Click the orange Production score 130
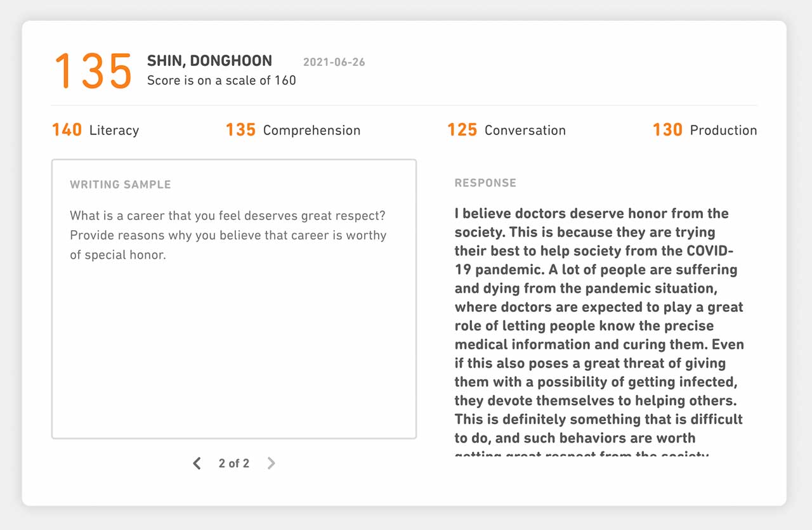The image size is (812, 530). click(667, 130)
